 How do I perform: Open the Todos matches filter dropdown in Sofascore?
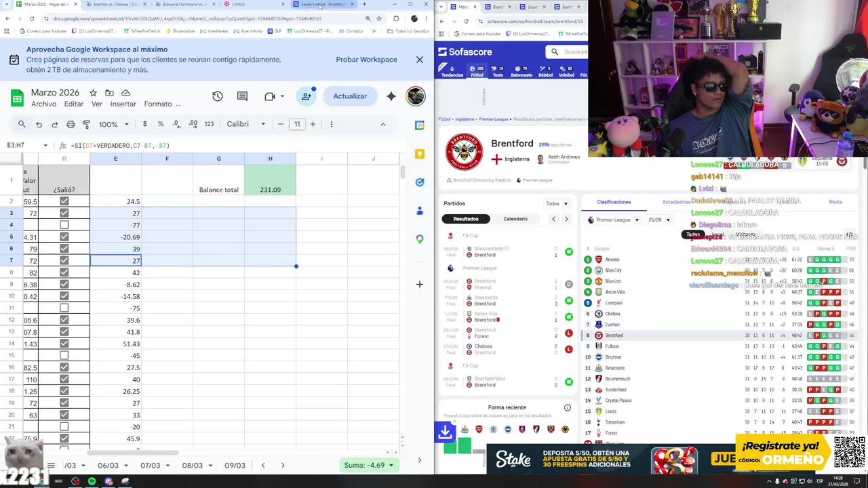[x=557, y=203]
